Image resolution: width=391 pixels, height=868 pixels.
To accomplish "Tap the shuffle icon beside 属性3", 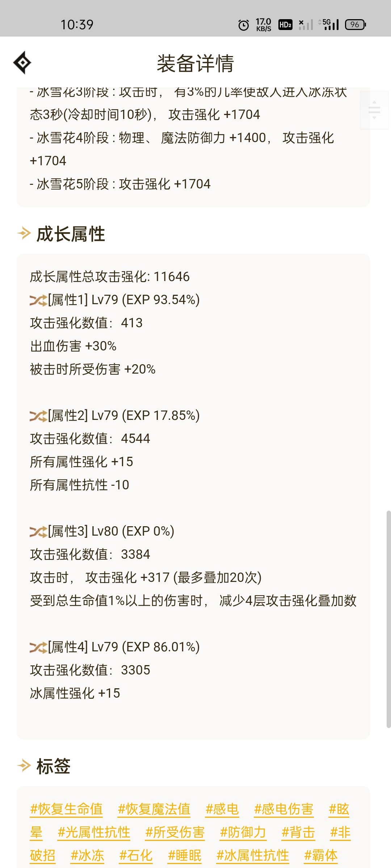I will (x=38, y=532).
